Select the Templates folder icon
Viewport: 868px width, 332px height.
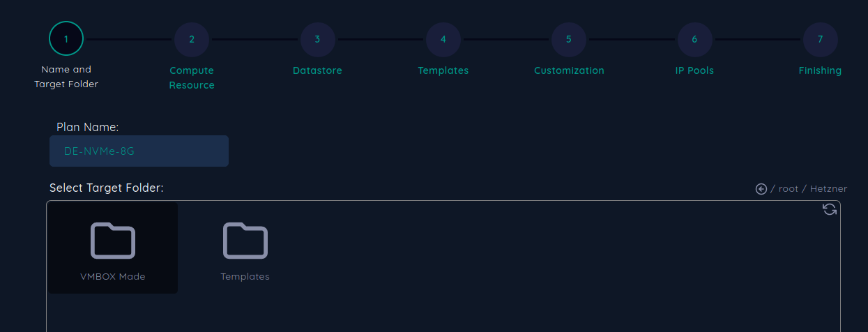click(x=245, y=241)
